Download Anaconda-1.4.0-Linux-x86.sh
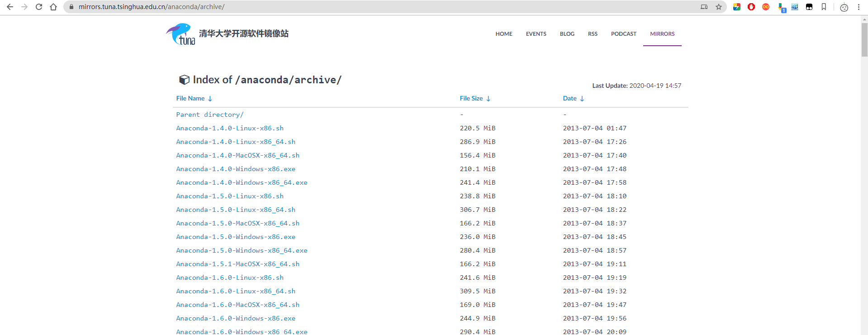This screenshot has width=868, height=335. pyautogui.click(x=230, y=128)
